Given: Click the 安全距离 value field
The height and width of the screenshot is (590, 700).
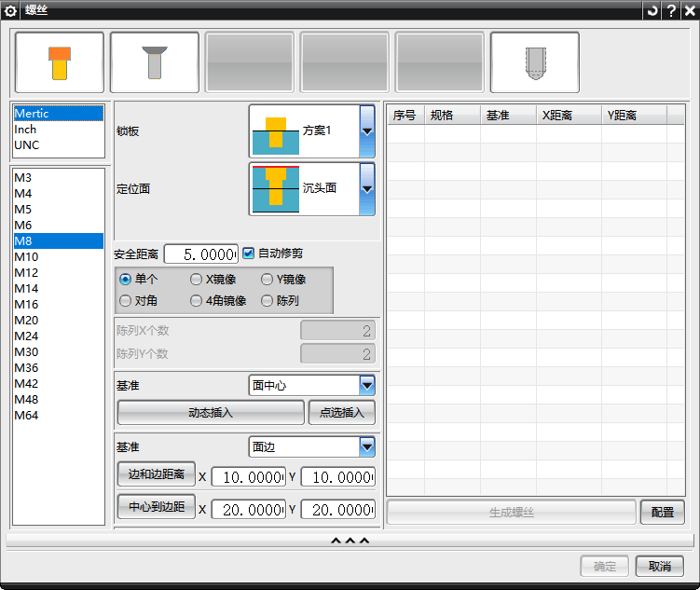Looking at the screenshot, I should click(201, 254).
